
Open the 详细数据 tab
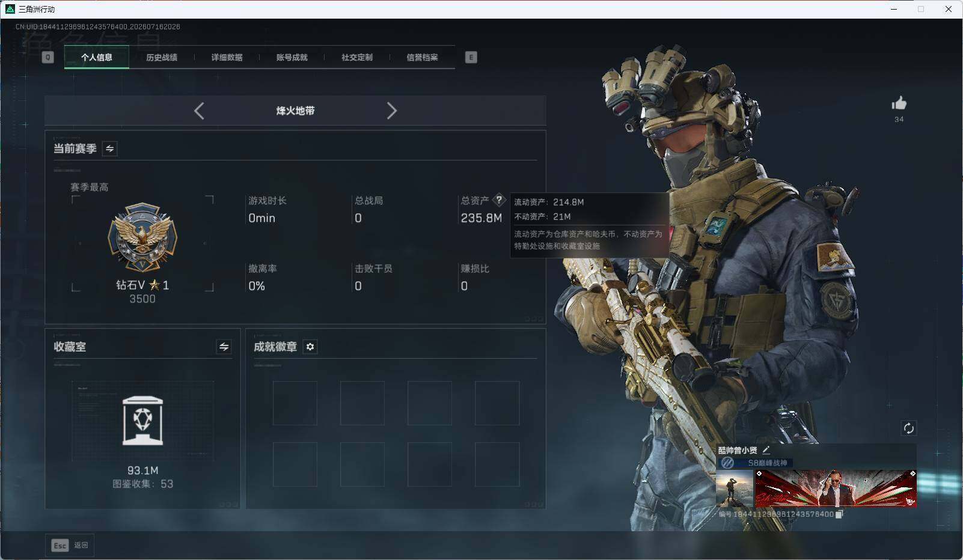(x=227, y=57)
